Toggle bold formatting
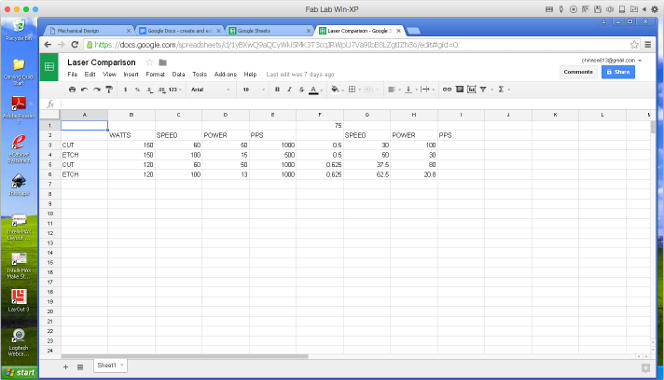This screenshot has height=380, width=664. pos(277,89)
